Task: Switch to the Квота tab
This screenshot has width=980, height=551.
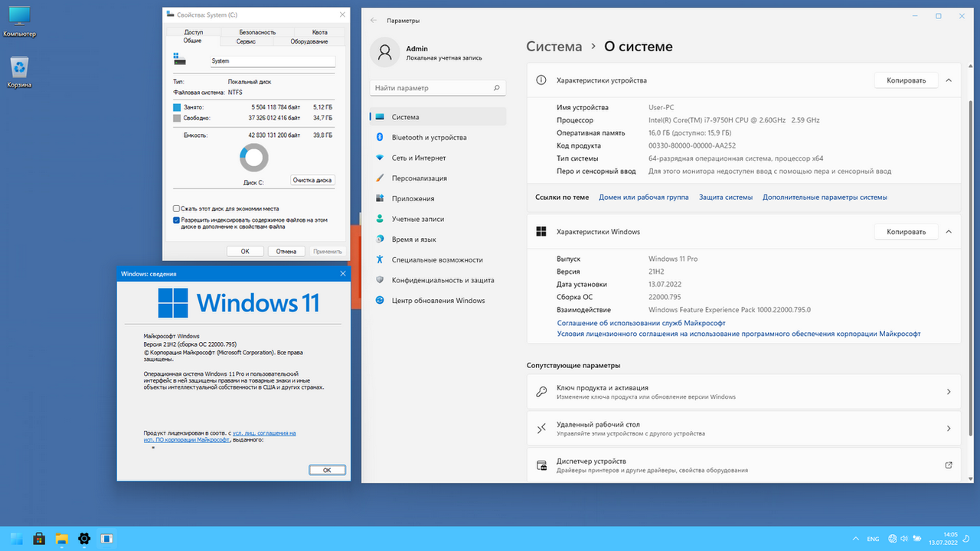Action: tap(320, 32)
